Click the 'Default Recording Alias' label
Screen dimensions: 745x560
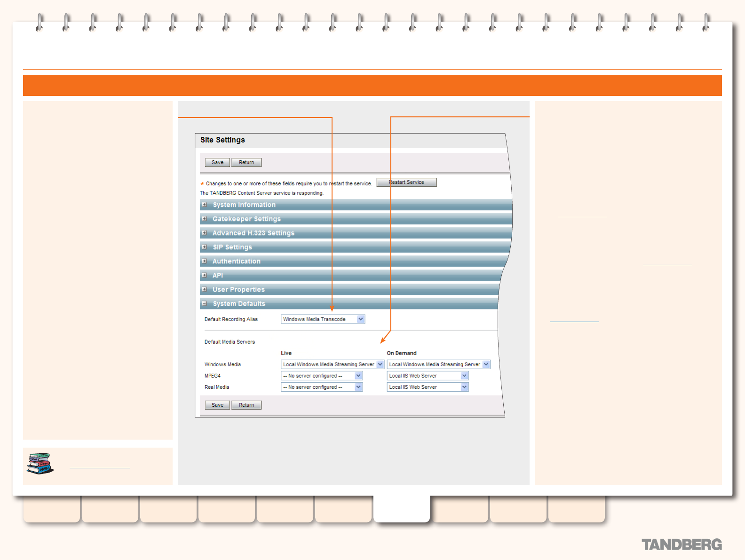click(231, 319)
